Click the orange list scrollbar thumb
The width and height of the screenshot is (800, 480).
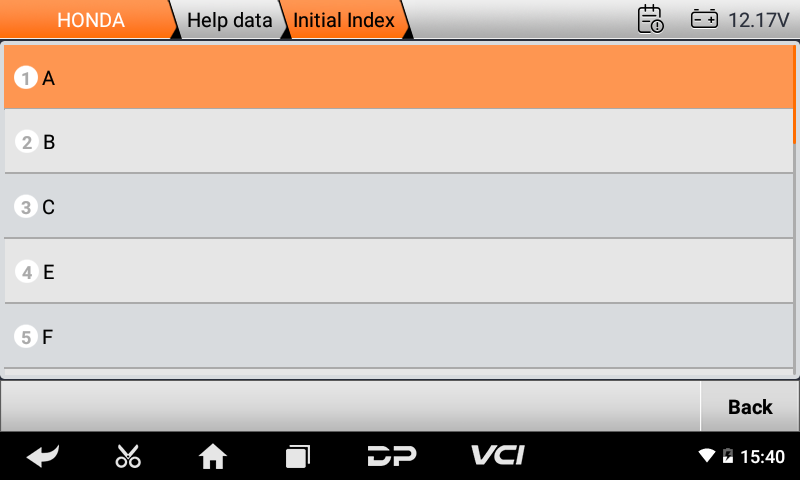pyautogui.click(x=794, y=94)
